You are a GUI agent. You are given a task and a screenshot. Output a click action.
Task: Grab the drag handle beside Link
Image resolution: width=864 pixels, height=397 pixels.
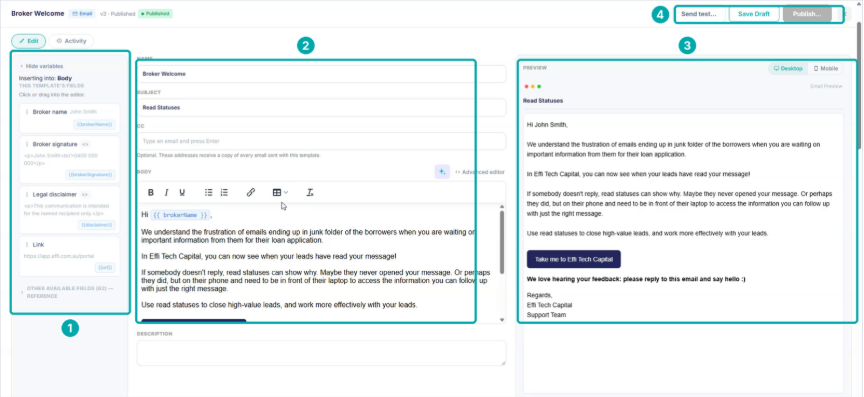pyautogui.click(x=27, y=244)
